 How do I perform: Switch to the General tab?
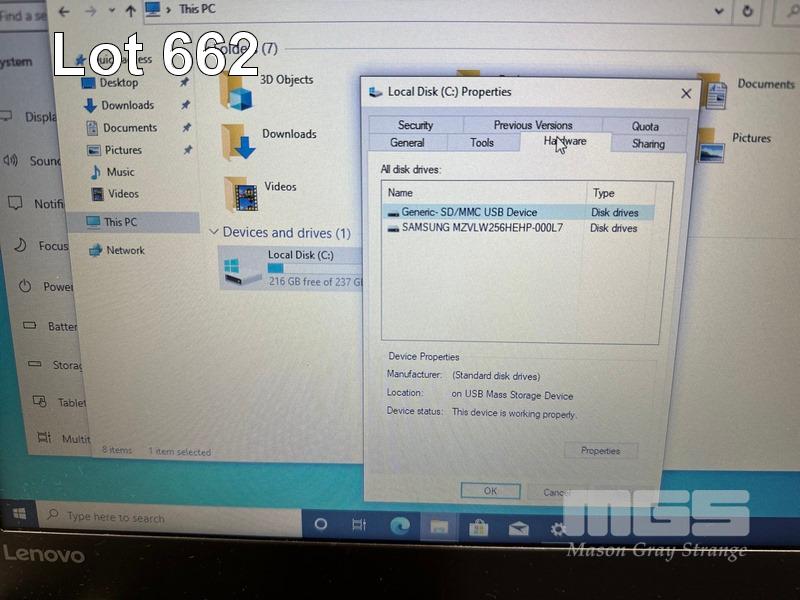coord(407,143)
